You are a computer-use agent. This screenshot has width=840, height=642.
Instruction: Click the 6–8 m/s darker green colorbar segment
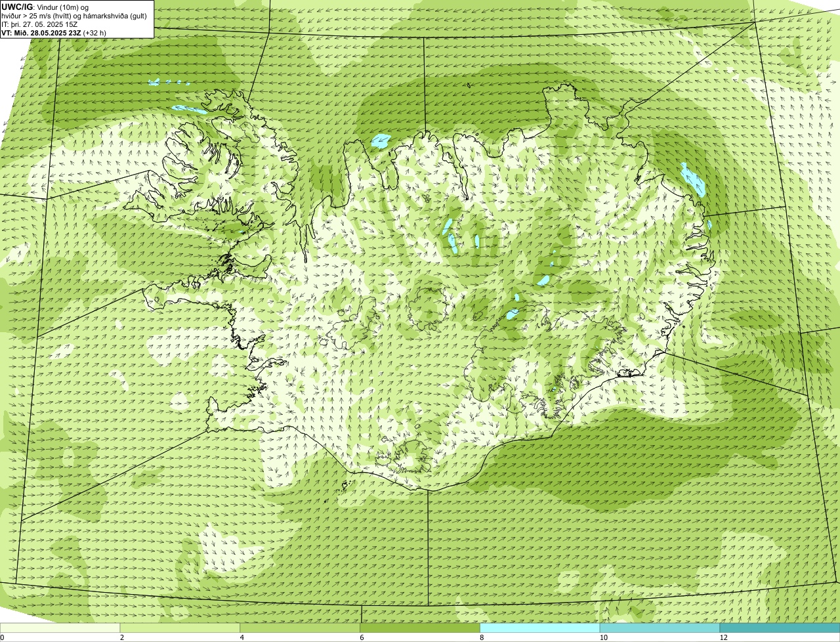tap(420, 628)
